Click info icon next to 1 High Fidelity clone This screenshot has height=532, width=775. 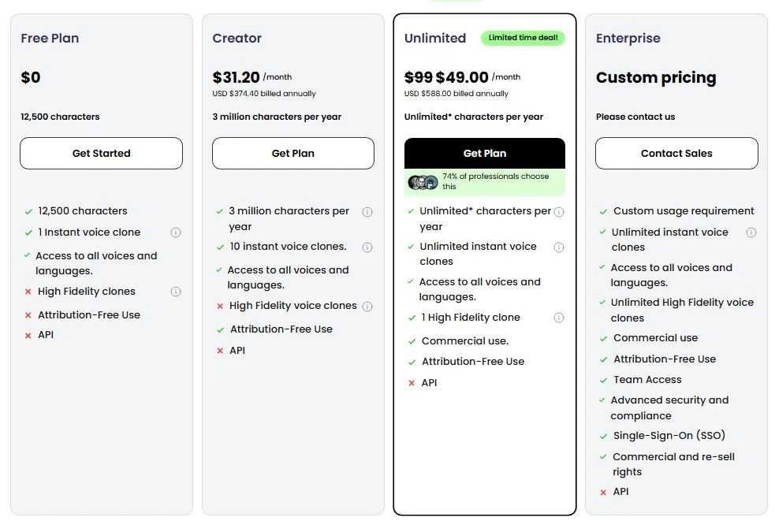point(559,318)
